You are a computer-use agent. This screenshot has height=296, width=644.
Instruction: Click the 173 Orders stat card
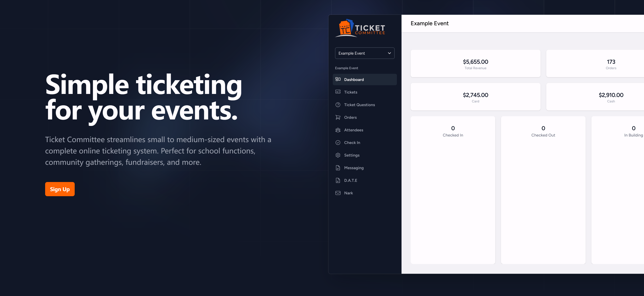(x=595, y=64)
